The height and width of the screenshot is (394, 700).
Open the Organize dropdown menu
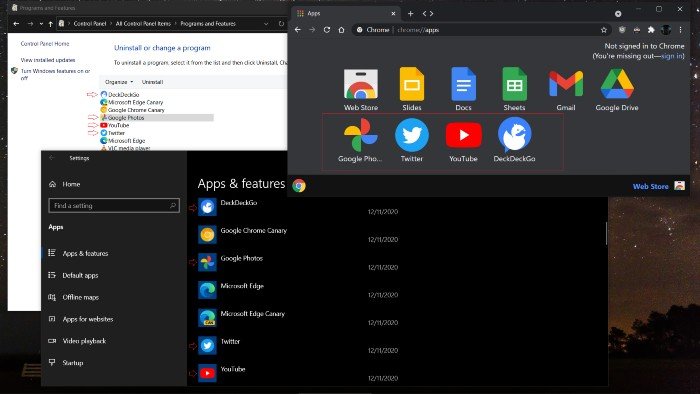point(119,82)
